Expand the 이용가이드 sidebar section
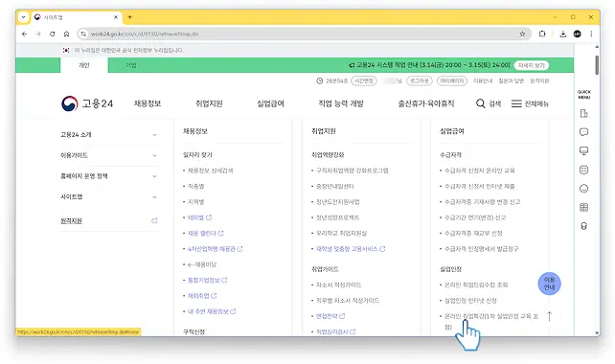This screenshot has height=364, width=615. pos(108,155)
